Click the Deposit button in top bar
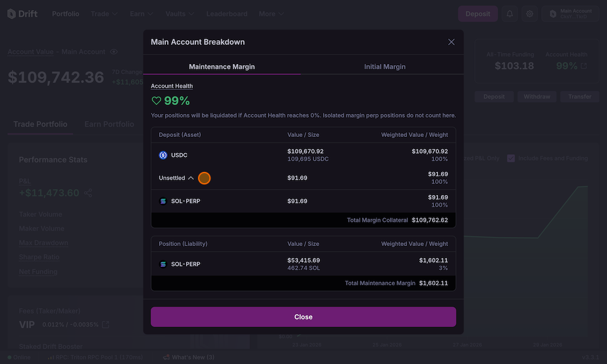 click(x=478, y=14)
